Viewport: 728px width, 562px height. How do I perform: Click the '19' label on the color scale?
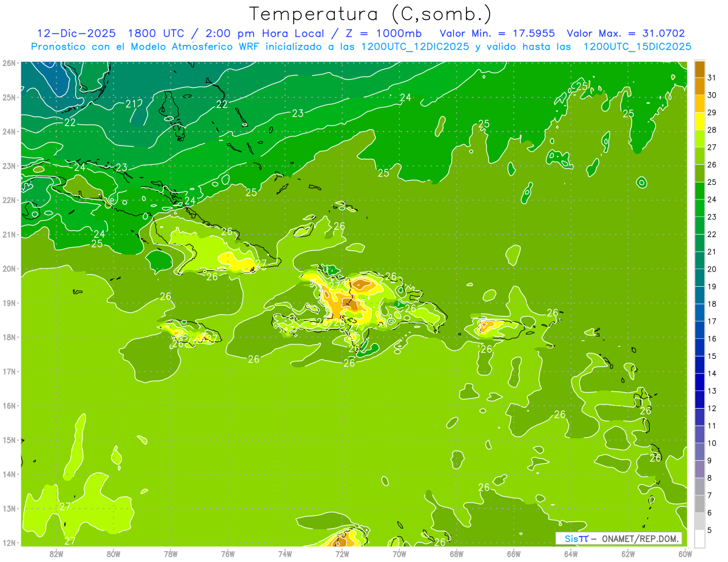712,287
